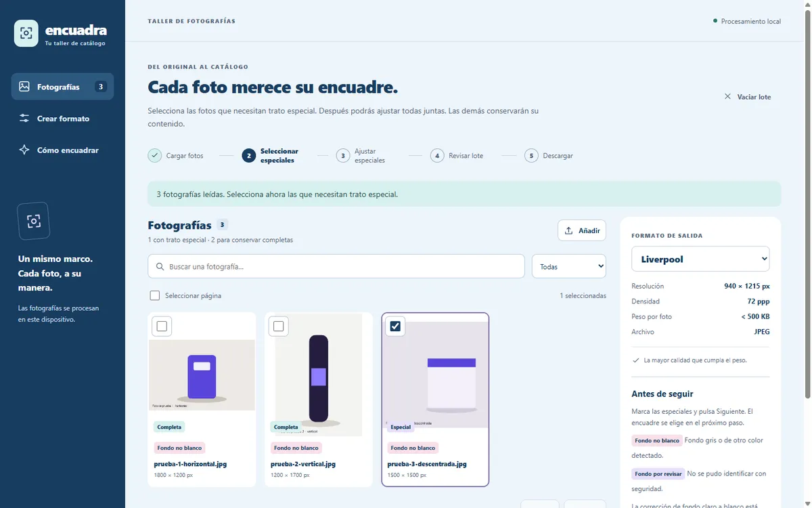Viewport: 812px width, 508px height.
Task: Click the Procesamiento local status indicator
Action: tap(747, 21)
